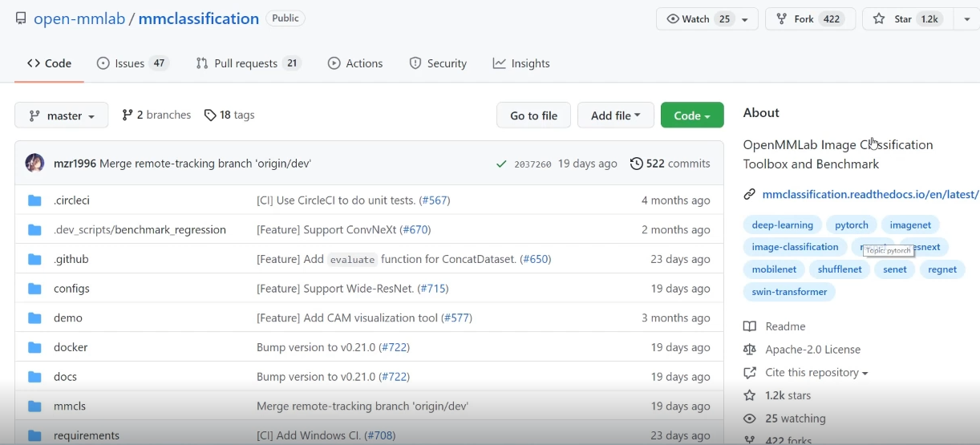Open the open-mmlab organization link
The width and height of the screenshot is (980, 445).
[x=79, y=18]
